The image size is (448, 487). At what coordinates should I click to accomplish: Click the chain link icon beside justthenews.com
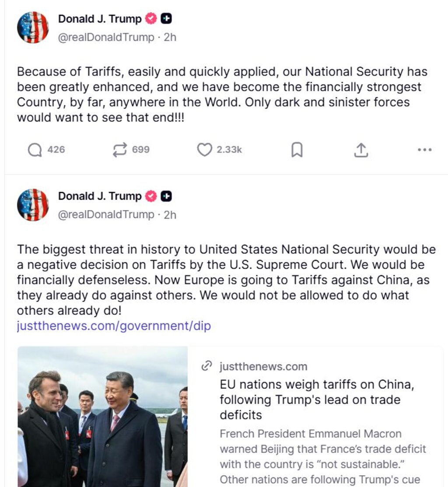point(206,366)
